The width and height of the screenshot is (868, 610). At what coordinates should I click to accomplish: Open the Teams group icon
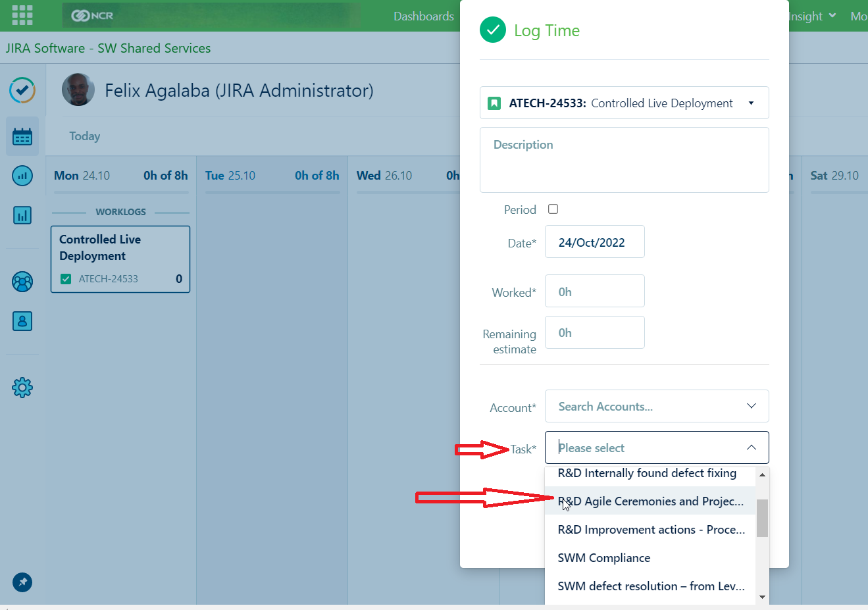click(x=22, y=282)
